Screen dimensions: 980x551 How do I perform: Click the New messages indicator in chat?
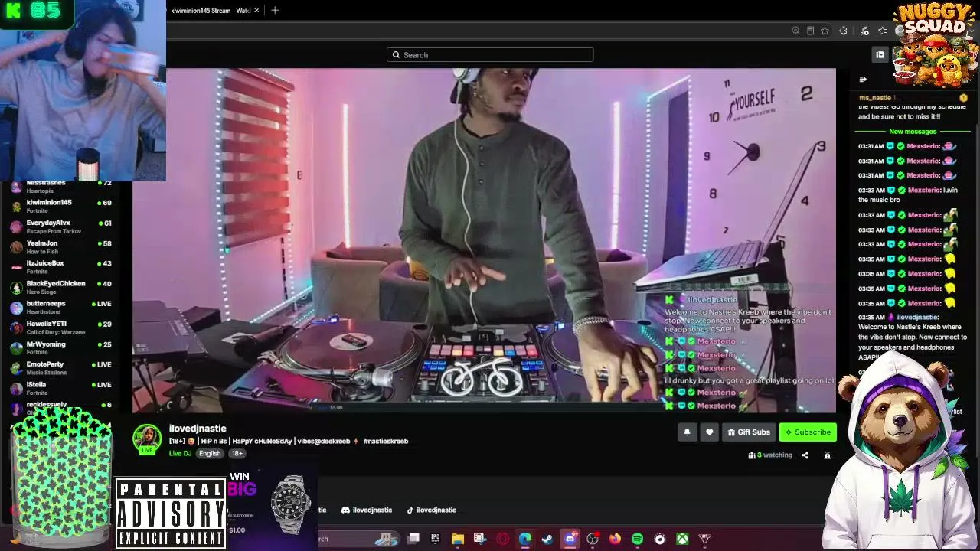(913, 132)
